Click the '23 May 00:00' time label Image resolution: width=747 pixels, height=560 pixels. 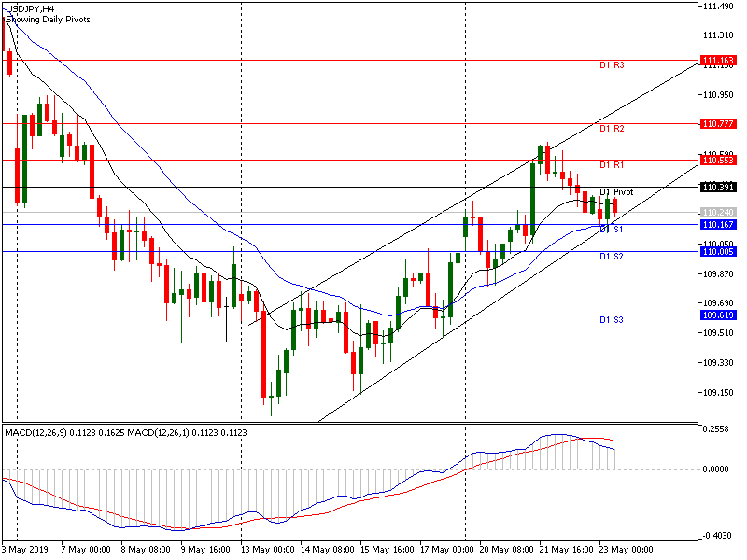coord(627,550)
